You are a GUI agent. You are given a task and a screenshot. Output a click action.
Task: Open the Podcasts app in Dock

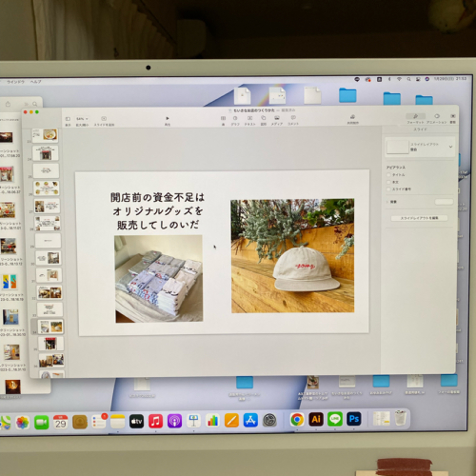point(174,421)
